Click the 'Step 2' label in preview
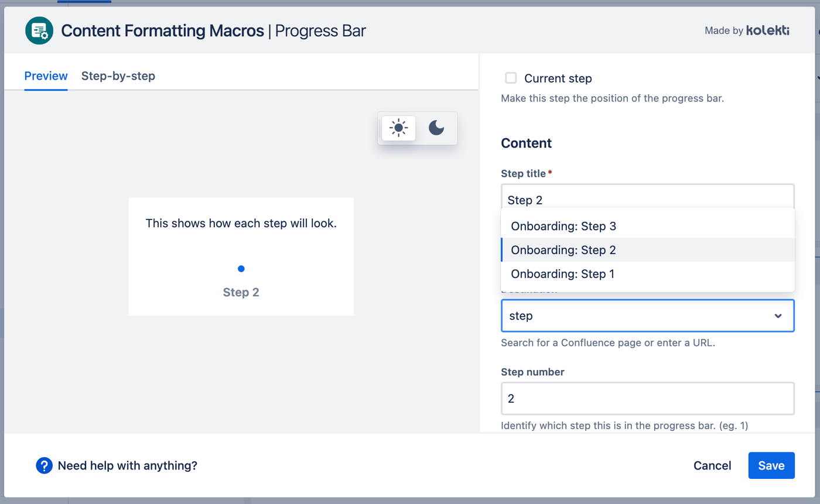Viewport: 820px width, 504px height. 241,292
